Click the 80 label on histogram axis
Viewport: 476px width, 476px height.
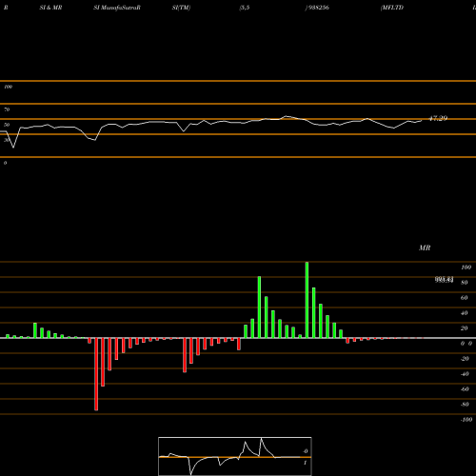pos(465,283)
